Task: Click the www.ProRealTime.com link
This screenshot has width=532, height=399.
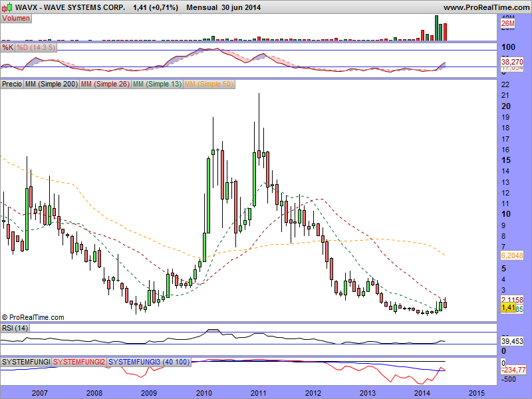Action: coord(487,7)
